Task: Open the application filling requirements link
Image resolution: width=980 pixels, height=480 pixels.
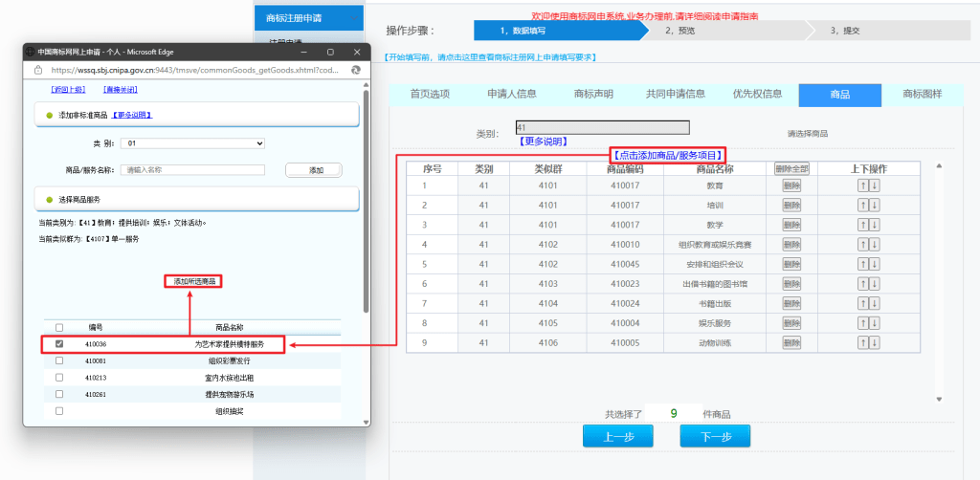Action: [x=490, y=57]
